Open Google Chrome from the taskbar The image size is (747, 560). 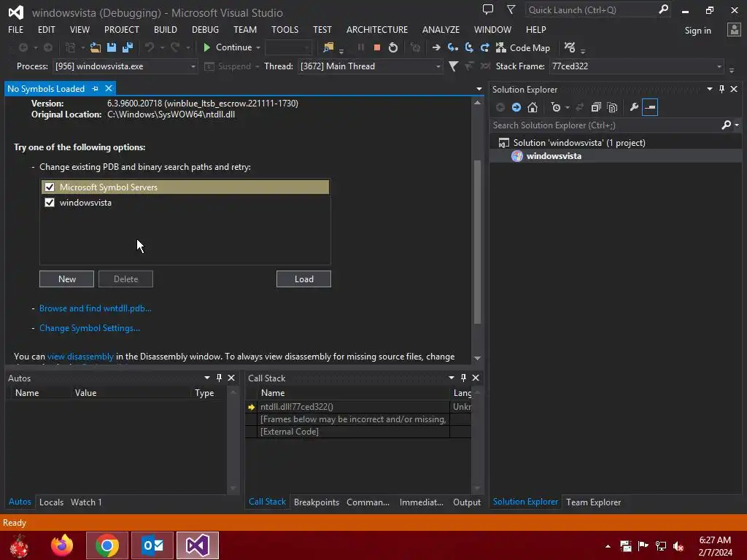point(107,545)
